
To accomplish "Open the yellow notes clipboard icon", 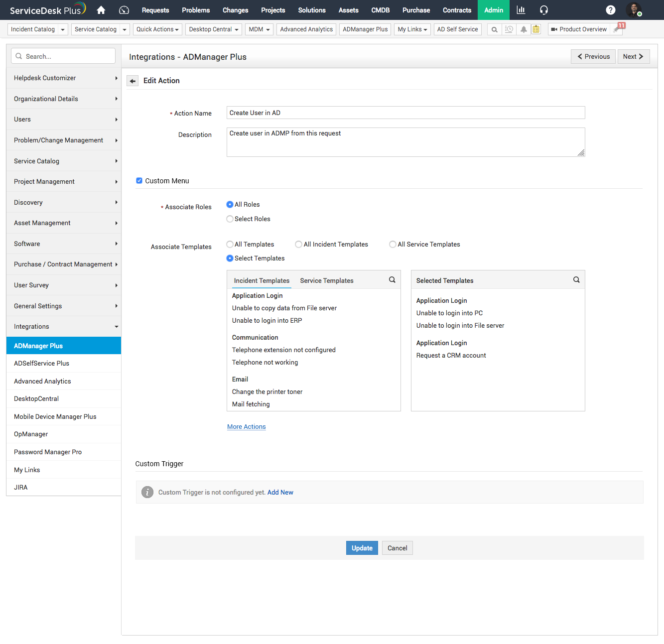I will (536, 29).
